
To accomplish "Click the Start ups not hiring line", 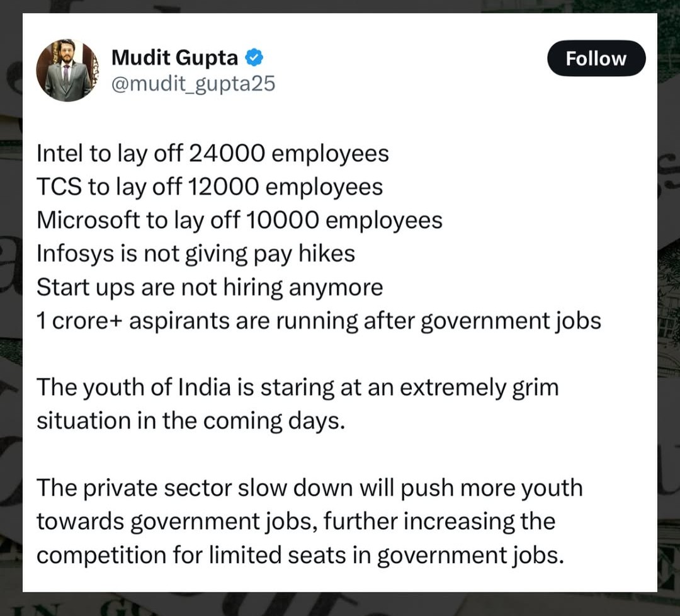I will 210,287.
